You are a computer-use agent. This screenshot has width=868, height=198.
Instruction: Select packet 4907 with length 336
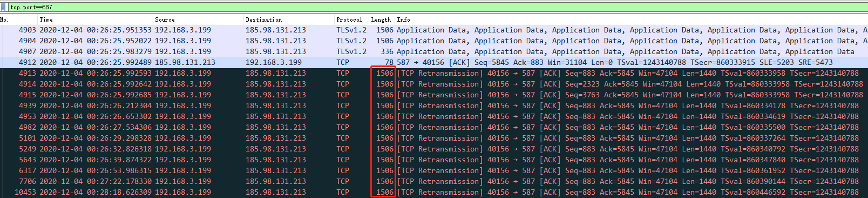(434, 52)
